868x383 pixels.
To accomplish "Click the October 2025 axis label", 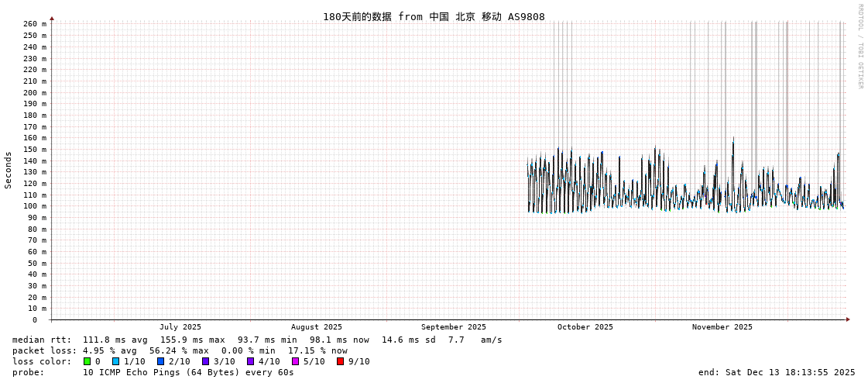I will [585, 327].
